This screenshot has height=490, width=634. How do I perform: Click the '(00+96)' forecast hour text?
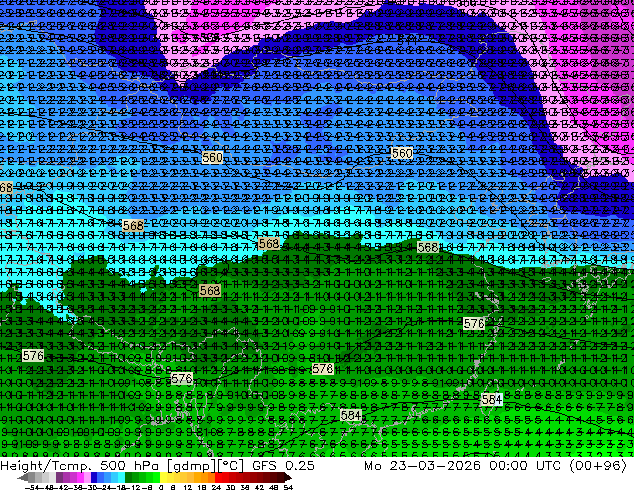[x=598, y=466]
